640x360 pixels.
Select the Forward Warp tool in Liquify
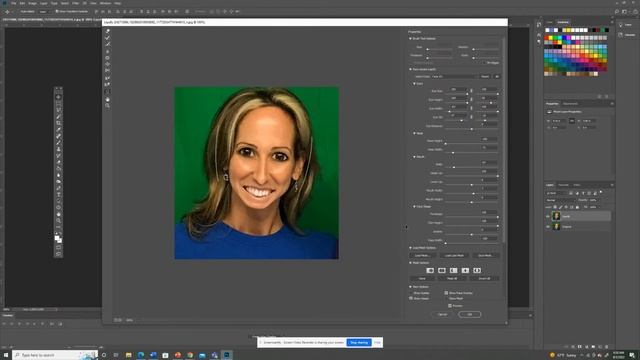click(108, 31)
